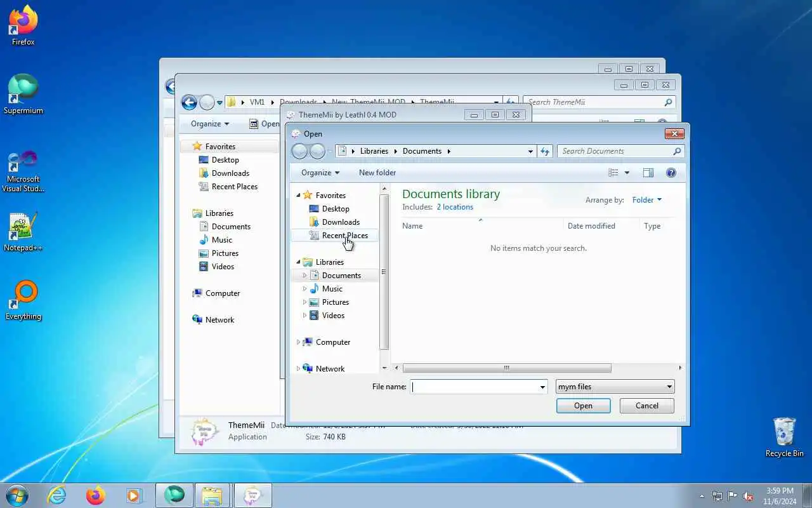
Task: Open Firefox desktop shortcut
Action: click(23, 25)
